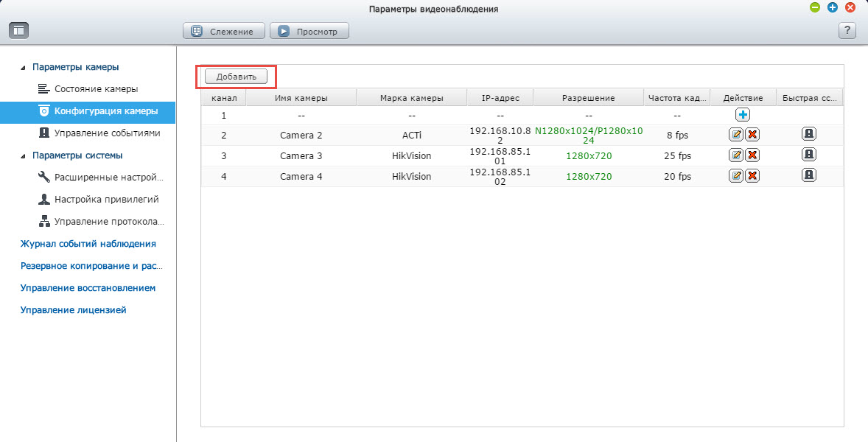Click the Параметры камеры heading
Viewport: 868px width, 442px height.
[75, 67]
